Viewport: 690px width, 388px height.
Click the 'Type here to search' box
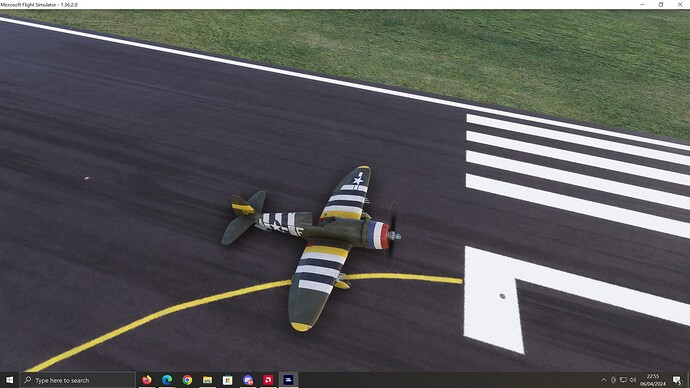pyautogui.click(x=77, y=380)
